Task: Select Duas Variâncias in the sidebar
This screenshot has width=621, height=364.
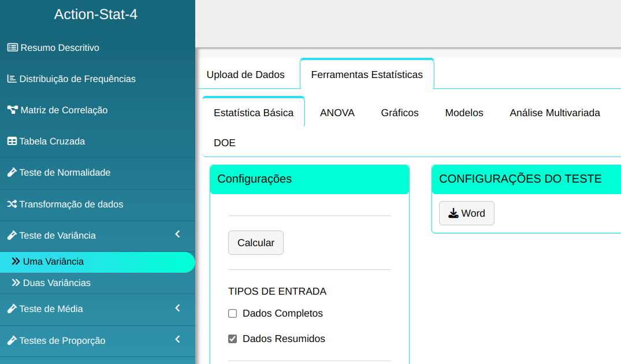Action: point(57,283)
